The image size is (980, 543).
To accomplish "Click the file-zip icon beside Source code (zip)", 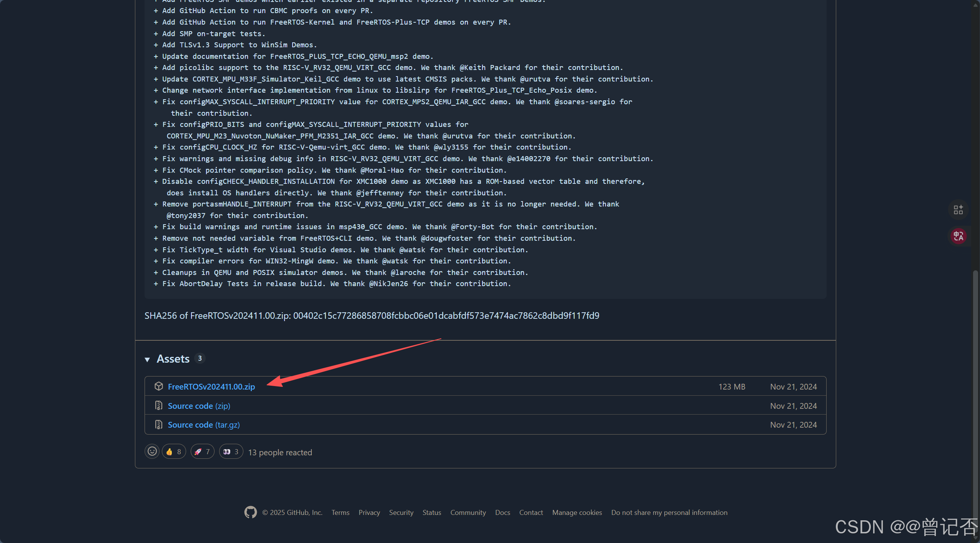I will [159, 405].
